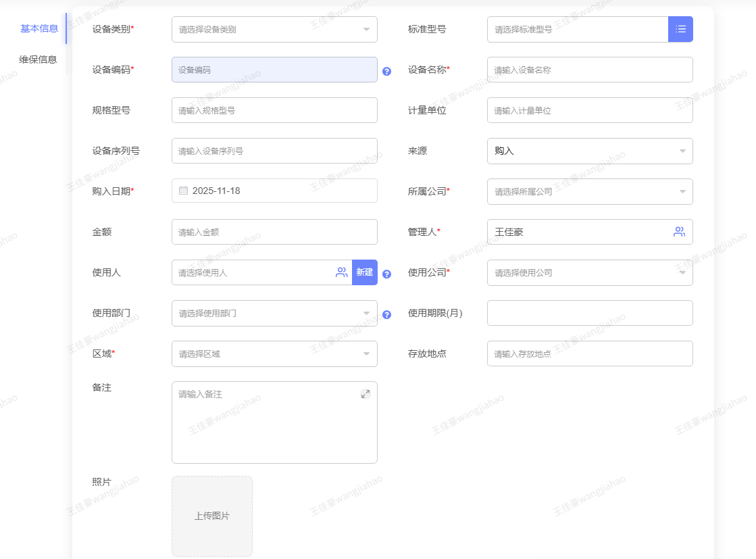This screenshot has width=756, height=559.
Task: Open the 设备类别 dropdown
Action: (x=274, y=29)
